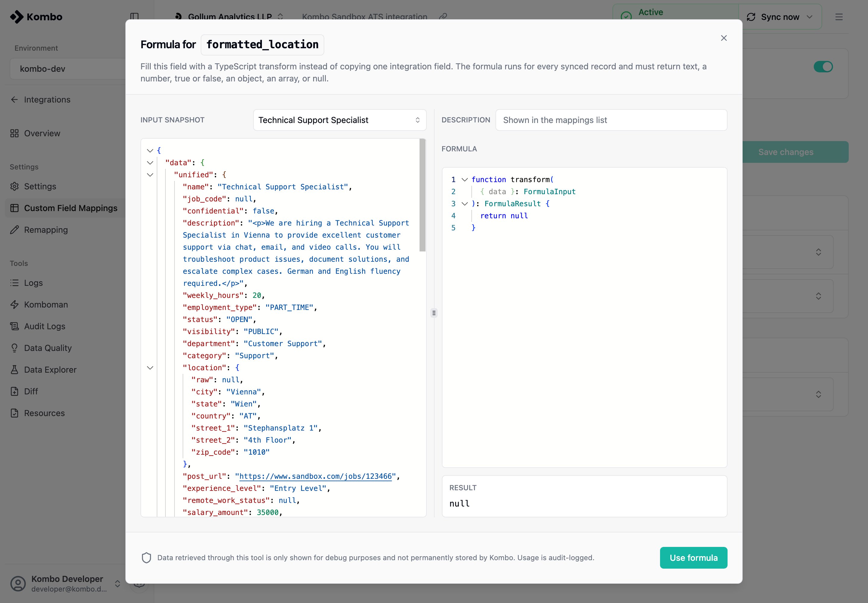
Task: Open the Sync now dropdown arrow
Action: click(x=810, y=17)
